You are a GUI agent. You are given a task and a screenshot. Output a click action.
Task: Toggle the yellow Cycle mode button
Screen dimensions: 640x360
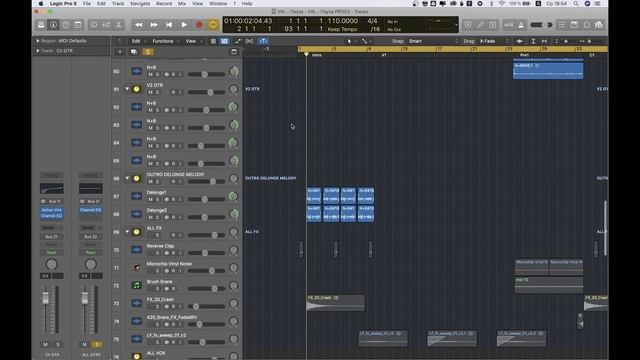click(213, 25)
